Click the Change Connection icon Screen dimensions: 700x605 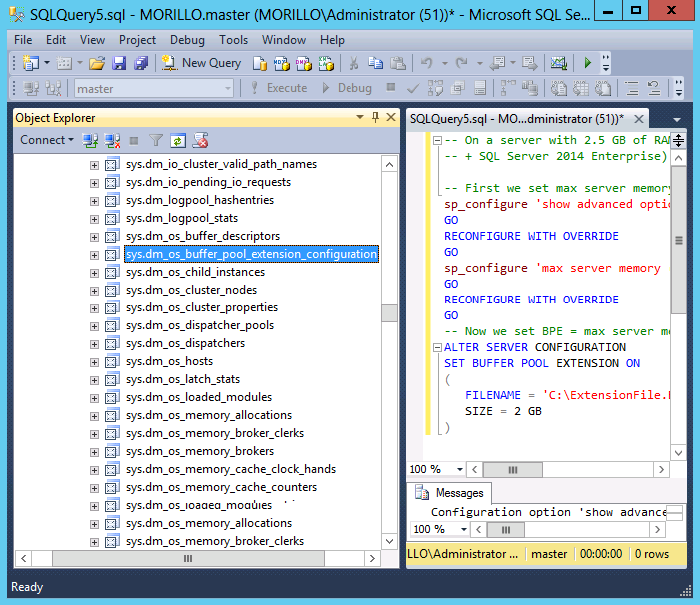pos(53,88)
